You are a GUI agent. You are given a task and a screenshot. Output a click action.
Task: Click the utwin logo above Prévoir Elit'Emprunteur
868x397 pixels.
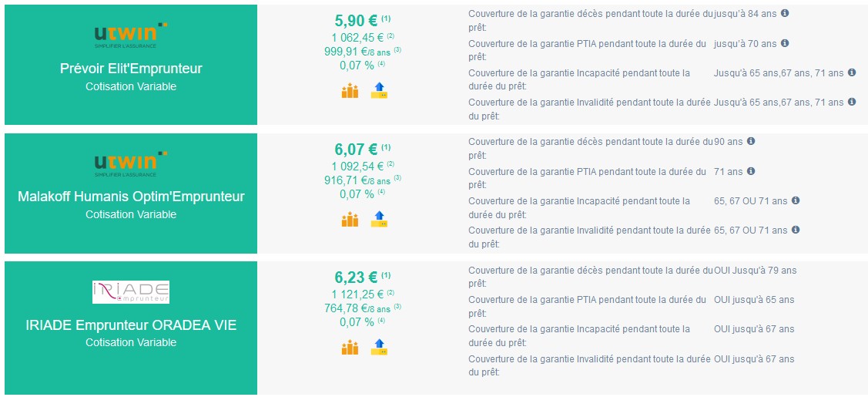point(131,35)
